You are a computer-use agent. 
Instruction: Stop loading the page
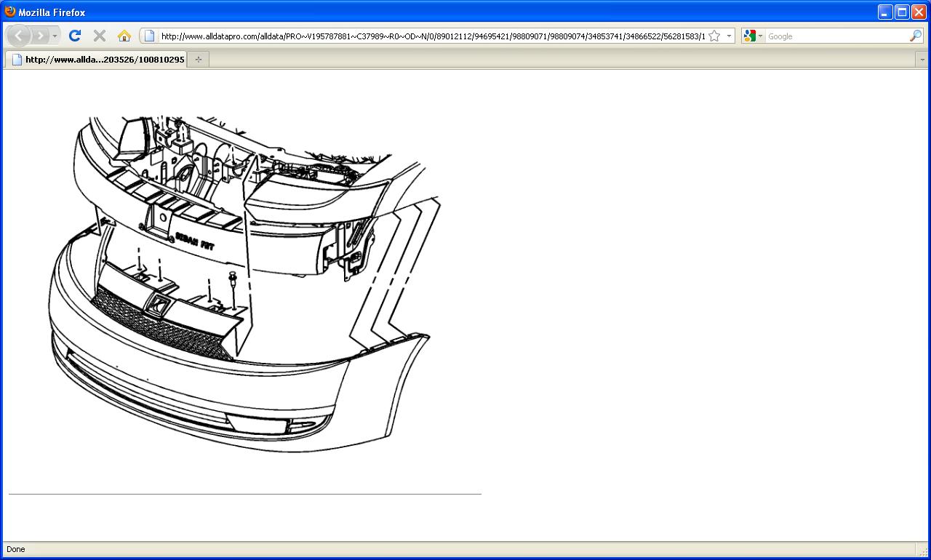click(x=100, y=36)
